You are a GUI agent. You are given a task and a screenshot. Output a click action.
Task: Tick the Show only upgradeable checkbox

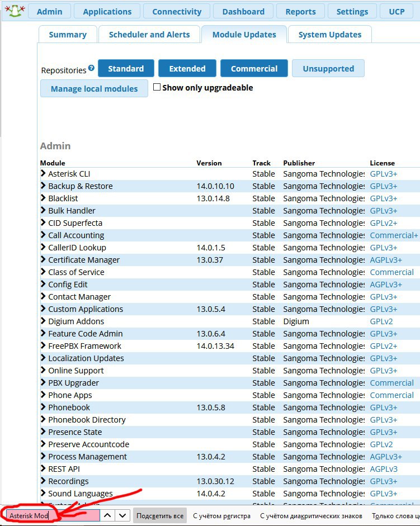(x=157, y=87)
